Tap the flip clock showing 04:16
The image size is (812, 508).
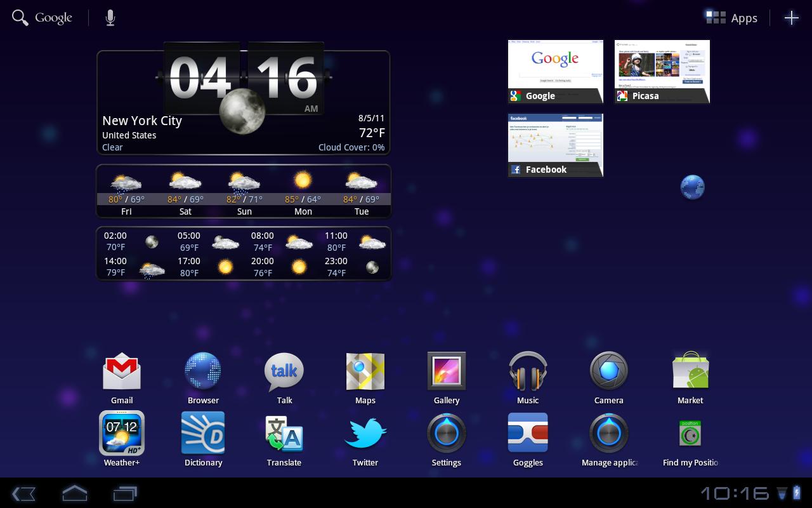coord(244,77)
